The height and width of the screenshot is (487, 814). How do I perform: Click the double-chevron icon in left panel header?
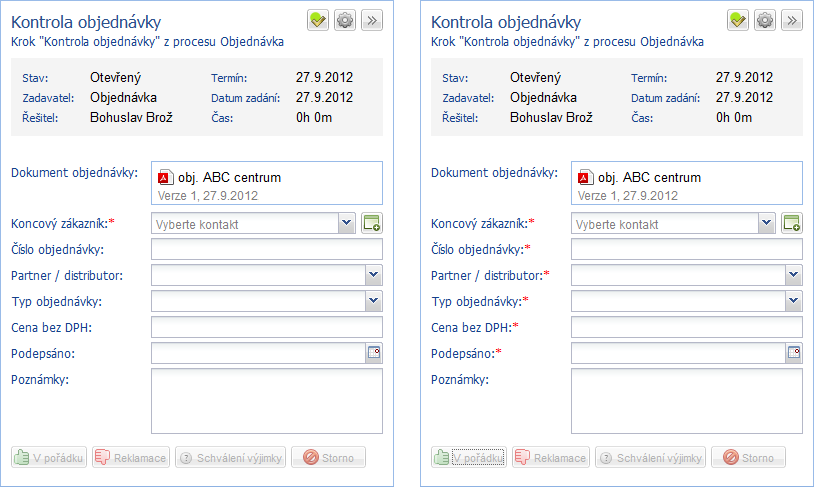(x=372, y=20)
